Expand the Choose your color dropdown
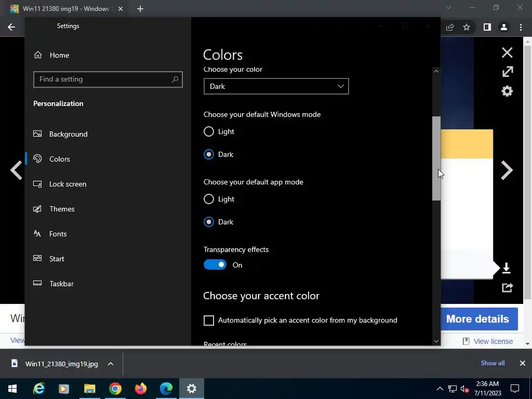Screen dimensions: 532x399 (276, 86)
